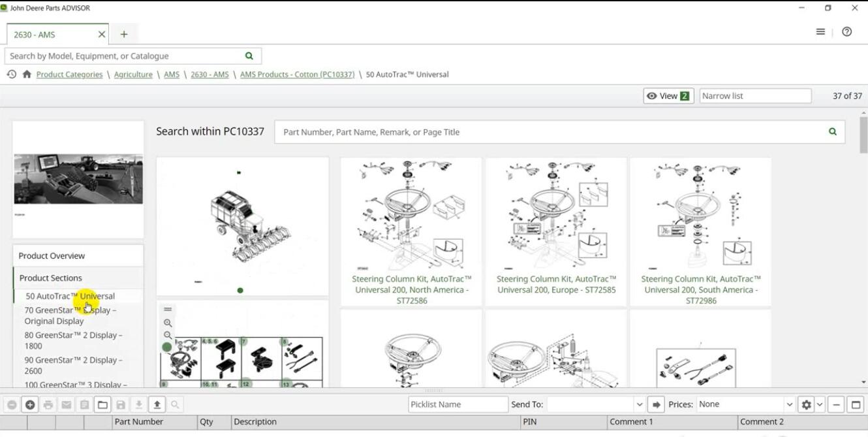The width and height of the screenshot is (868, 437).
Task: Run the search within PC10337 magnifier
Action: click(x=832, y=132)
